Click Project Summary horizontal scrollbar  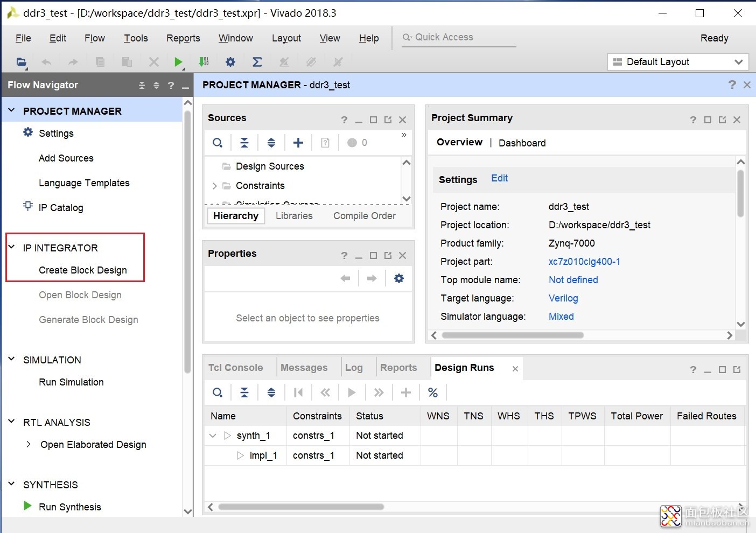[513, 335]
